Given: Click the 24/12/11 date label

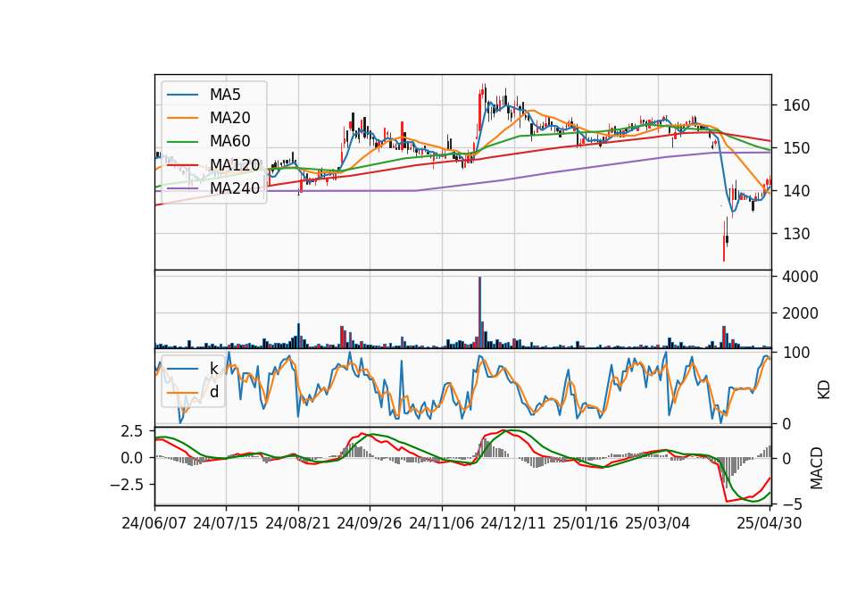Looking at the screenshot, I should coord(513,523).
